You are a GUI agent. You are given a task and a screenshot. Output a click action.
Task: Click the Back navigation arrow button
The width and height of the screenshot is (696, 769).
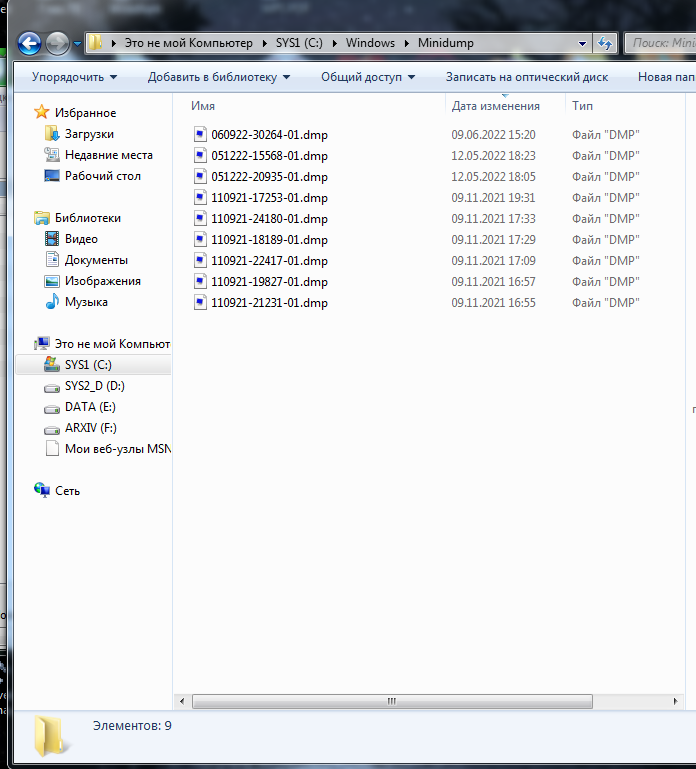coord(30,43)
